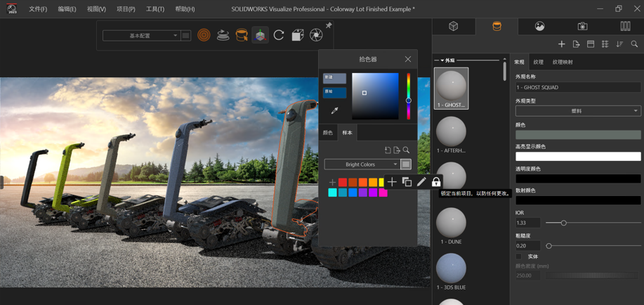644x305 pixels.
Task: Click the camera aperture icon in the toolbar
Action: [x=316, y=35]
